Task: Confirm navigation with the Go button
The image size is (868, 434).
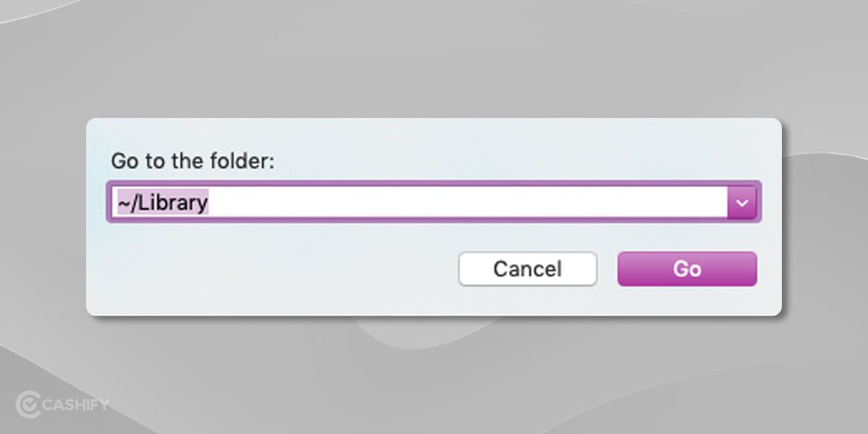Action: [x=686, y=268]
